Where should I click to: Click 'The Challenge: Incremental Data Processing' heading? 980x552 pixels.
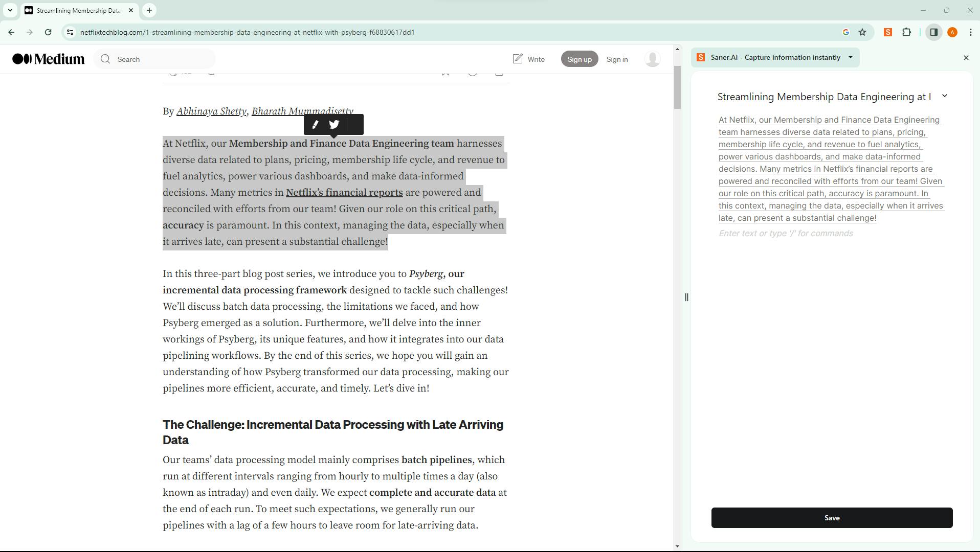tap(333, 432)
